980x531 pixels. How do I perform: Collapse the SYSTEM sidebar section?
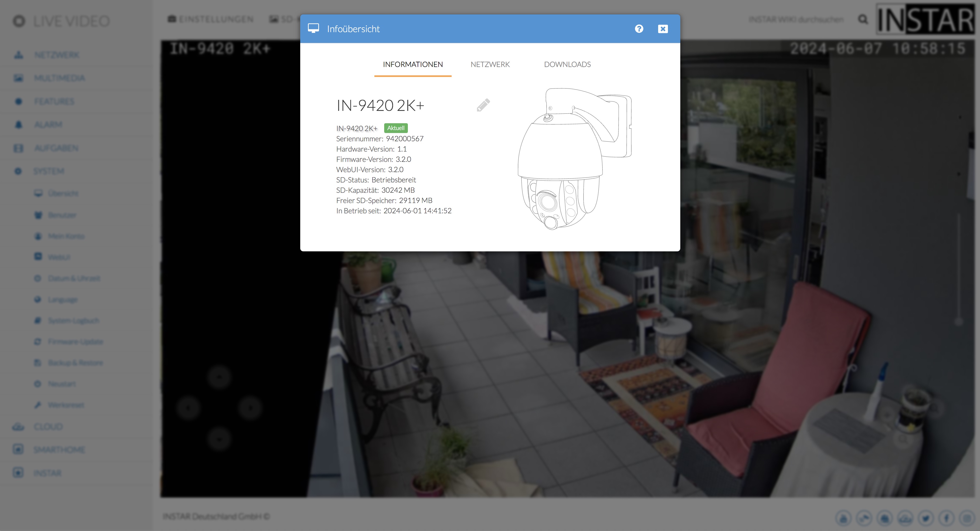click(49, 171)
